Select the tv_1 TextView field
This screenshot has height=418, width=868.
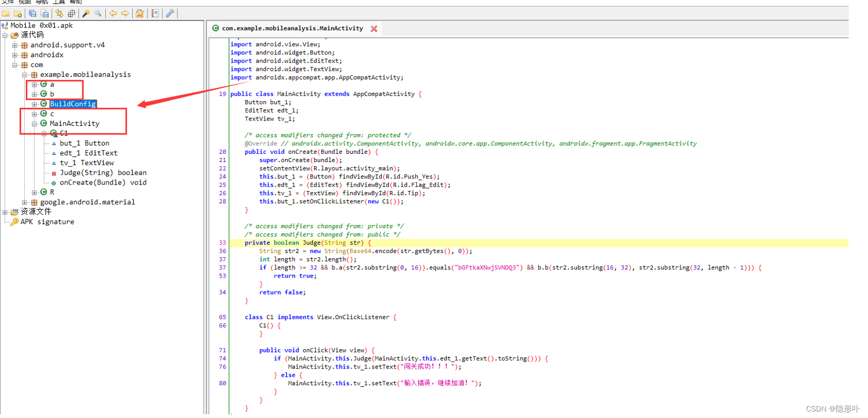(x=87, y=163)
